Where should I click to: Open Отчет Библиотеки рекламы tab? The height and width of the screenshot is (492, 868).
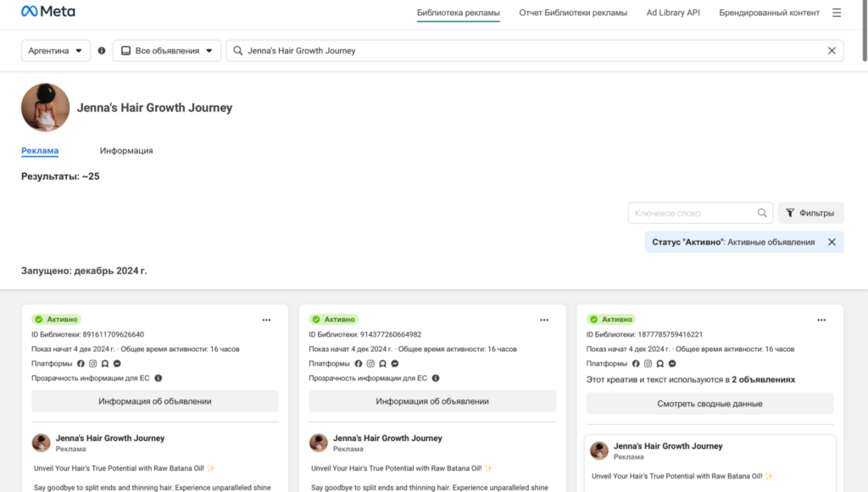click(x=573, y=13)
